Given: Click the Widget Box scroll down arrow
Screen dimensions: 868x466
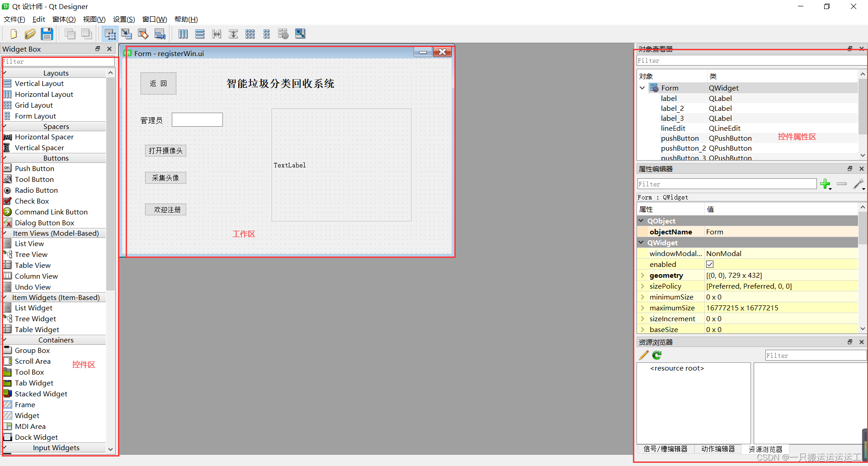Looking at the screenshot, I should tap(110, 449).
